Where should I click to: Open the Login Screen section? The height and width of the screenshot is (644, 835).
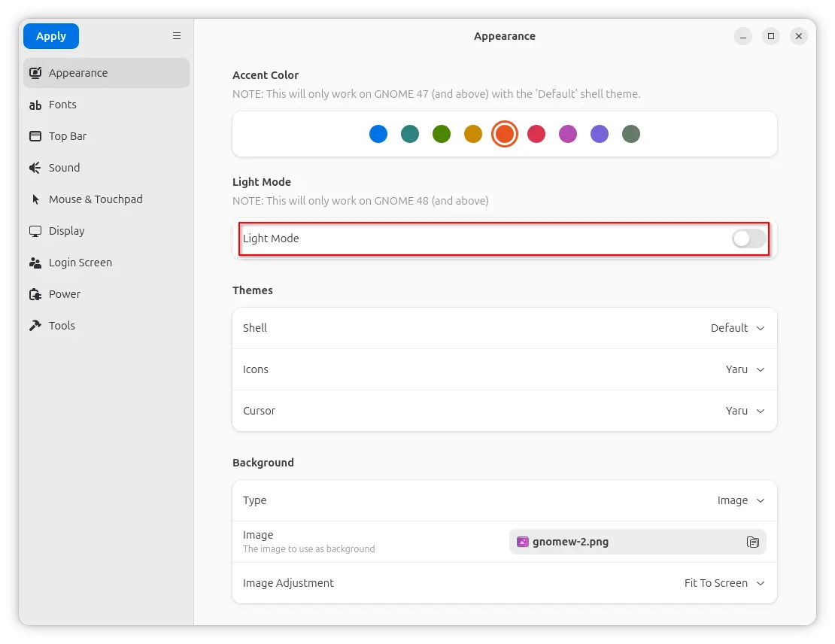[80, 263]
